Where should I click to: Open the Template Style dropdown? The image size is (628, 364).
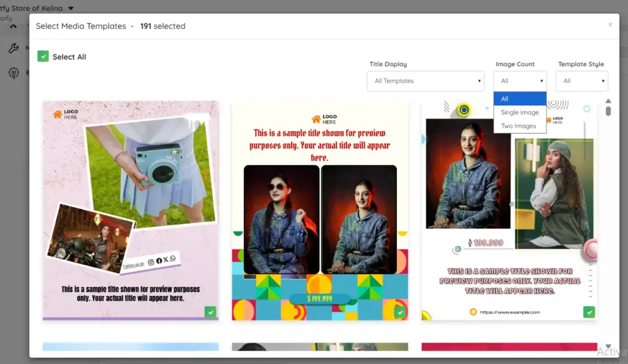pyautogui.click(x=581, y=80)
